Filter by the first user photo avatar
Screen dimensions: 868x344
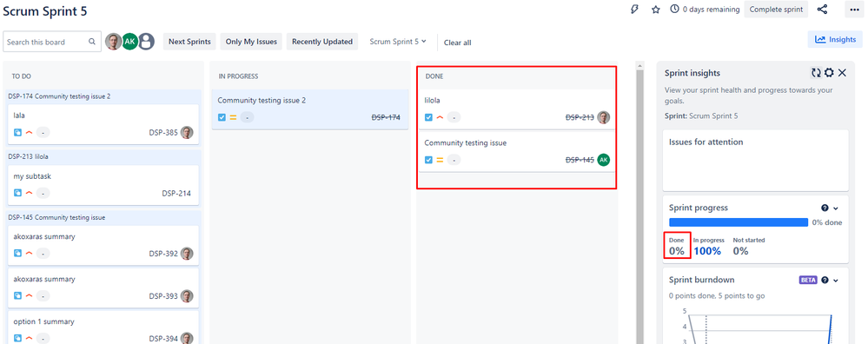(114, 42)
